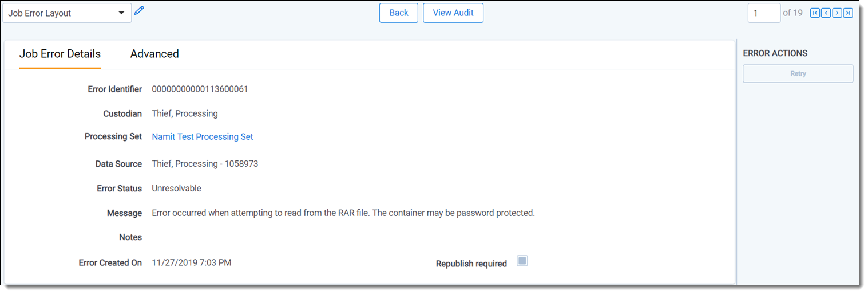Click the Back button

click(x=399, y=13)
